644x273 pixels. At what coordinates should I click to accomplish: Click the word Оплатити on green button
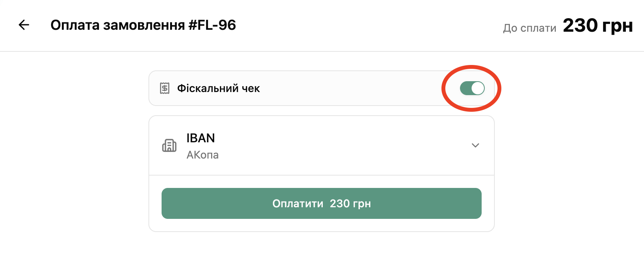tap(298, 204)
